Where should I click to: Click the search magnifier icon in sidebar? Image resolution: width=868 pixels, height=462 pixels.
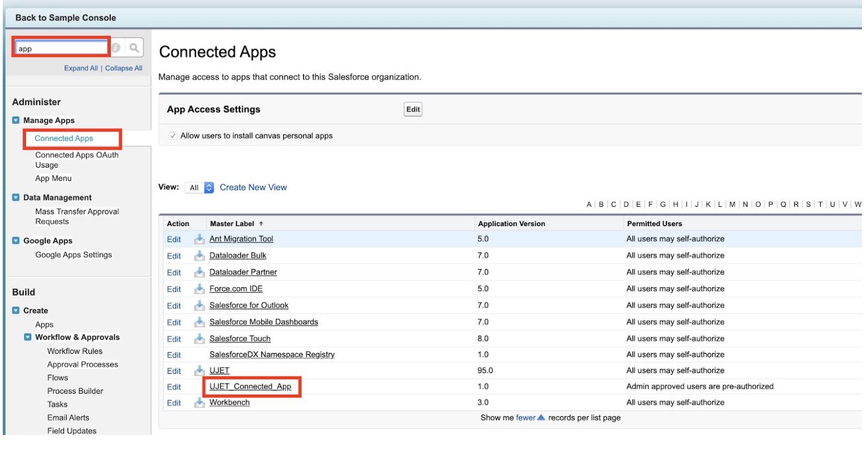click(134, 48)
